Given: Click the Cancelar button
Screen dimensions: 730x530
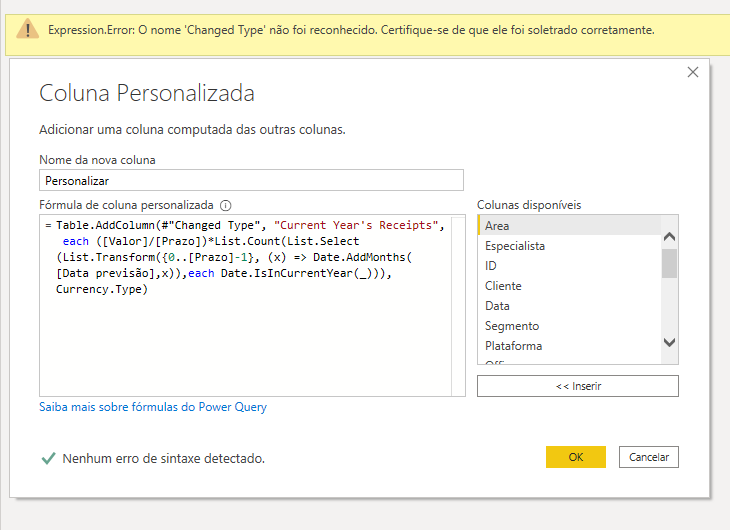Looking at the screenshot, I should tap(649, 457).
